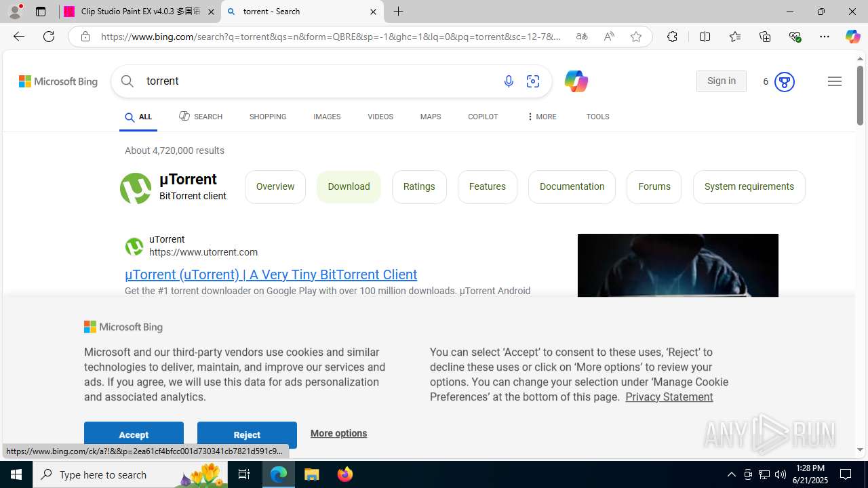
Task: Show hidden system tray icons
Action: click(x=731, y=474)
